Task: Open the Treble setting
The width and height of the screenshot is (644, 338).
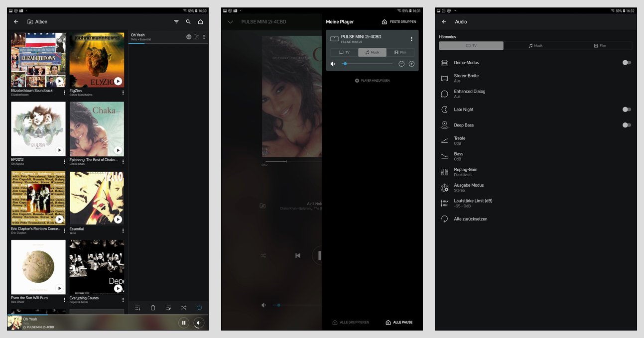Action: pyautogui.click(x=535, y=141)
